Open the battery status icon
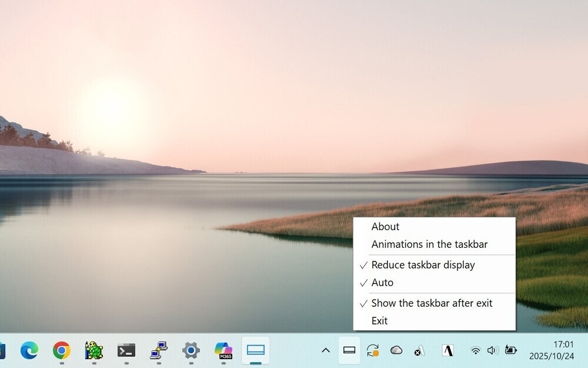The width and height of the screenshot is (588, 368). (x=511, y=351)
